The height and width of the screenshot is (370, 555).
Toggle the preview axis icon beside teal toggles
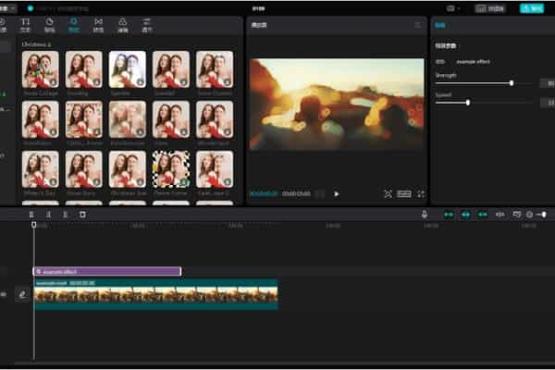point(500,215)
